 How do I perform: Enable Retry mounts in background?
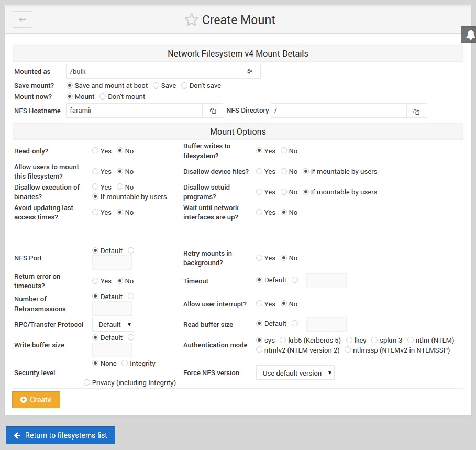[x=259, y=258]
